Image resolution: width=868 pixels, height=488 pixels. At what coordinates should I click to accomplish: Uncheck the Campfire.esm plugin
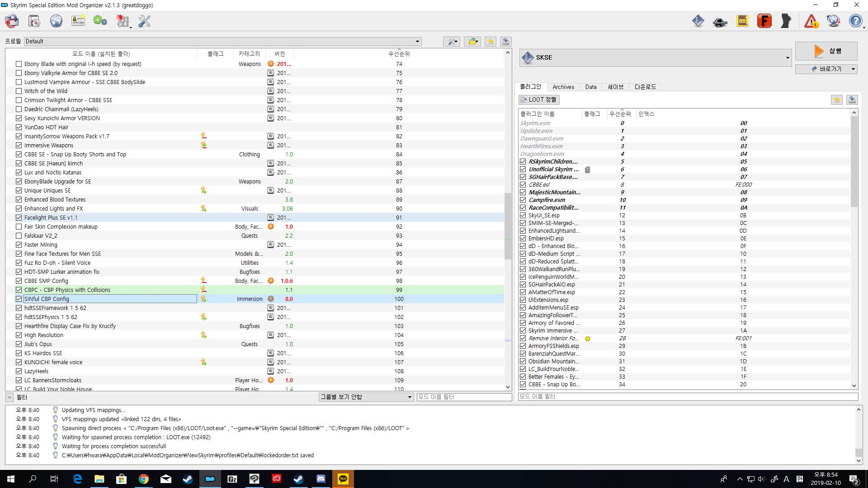click(x=523, y=200)
